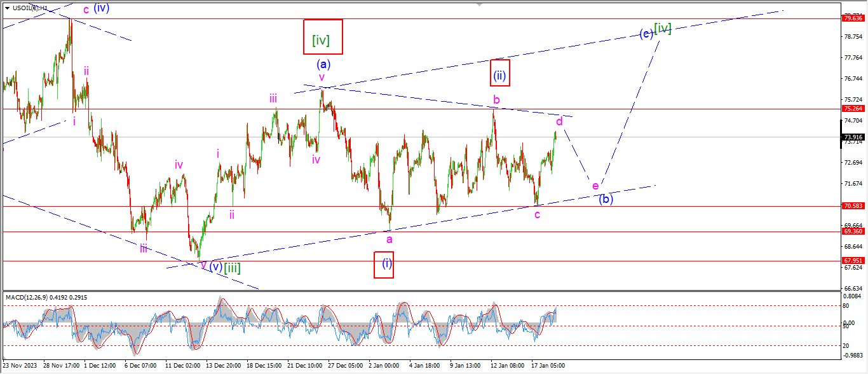Click the 13 Dec 20:00 time label

pyautogui.click(x=222, y=366)
